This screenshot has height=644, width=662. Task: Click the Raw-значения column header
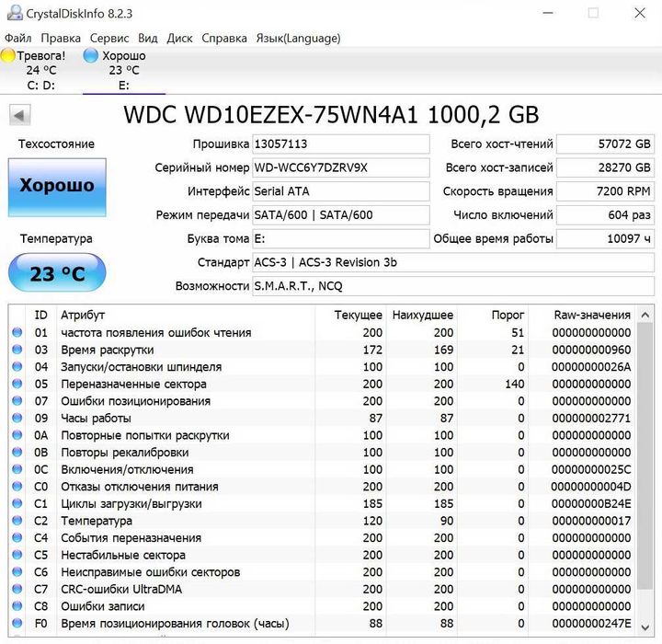click(583, 316)
